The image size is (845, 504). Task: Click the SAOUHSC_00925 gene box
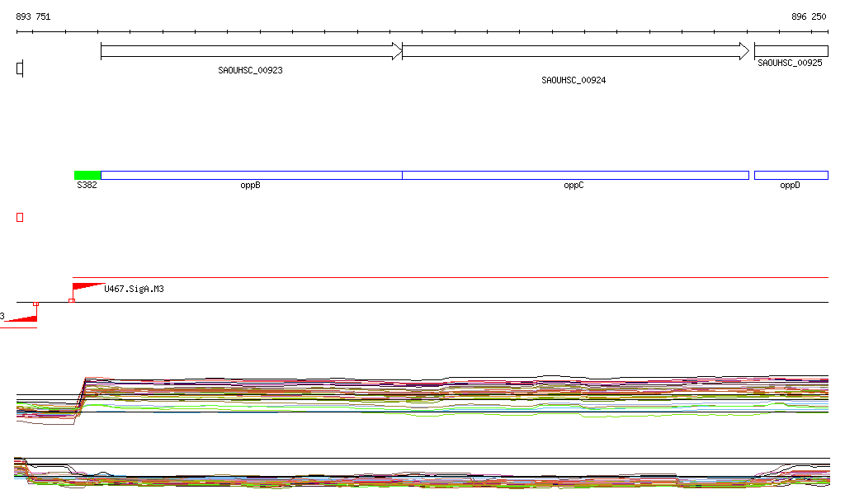791,51
